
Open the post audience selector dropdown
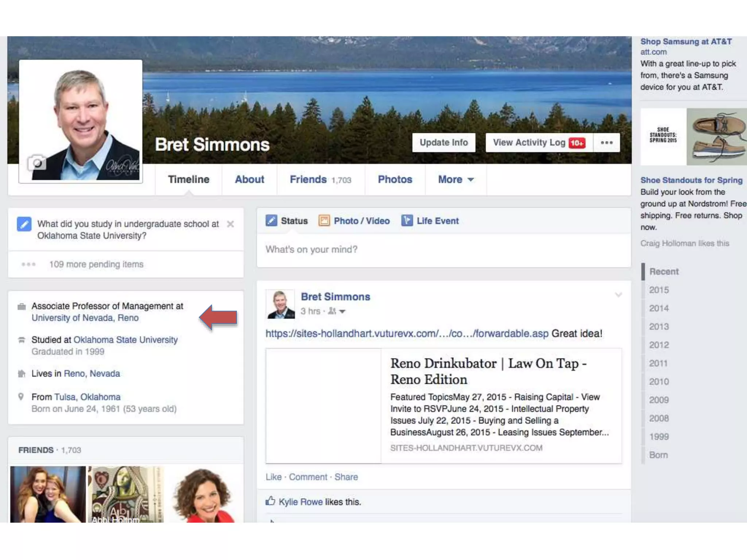337,311
